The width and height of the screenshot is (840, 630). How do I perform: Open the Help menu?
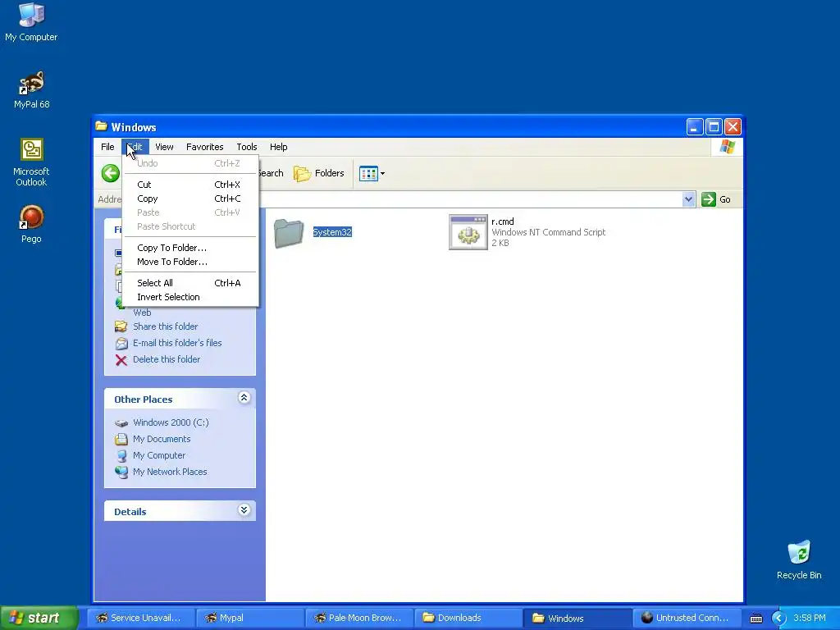[279, 147]
